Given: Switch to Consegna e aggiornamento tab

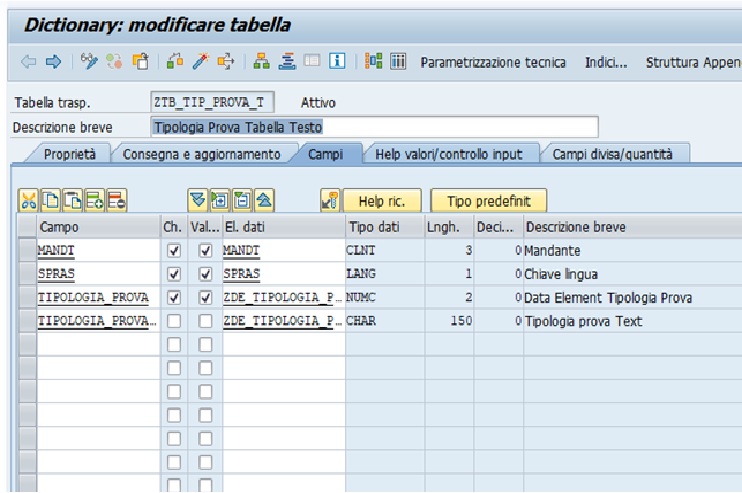Looking at the screenshot, I should pos(202,154).
